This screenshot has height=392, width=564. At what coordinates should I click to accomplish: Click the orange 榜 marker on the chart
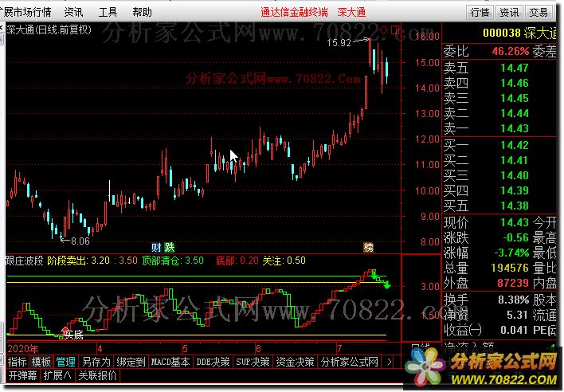tap(368, 248)
